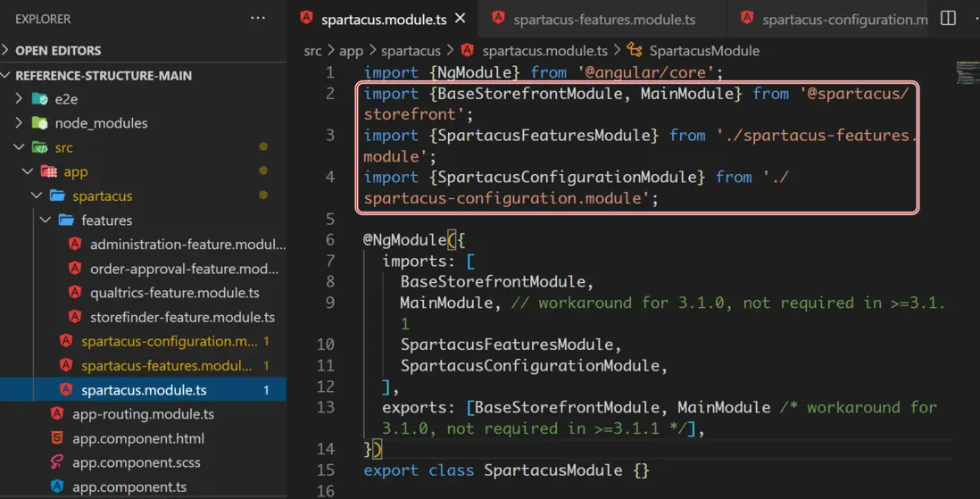Image resolution: width=980 pixels, height=499 pixels.
Task: Open order-approval-feature module file
Action: (x=185, y=269)
